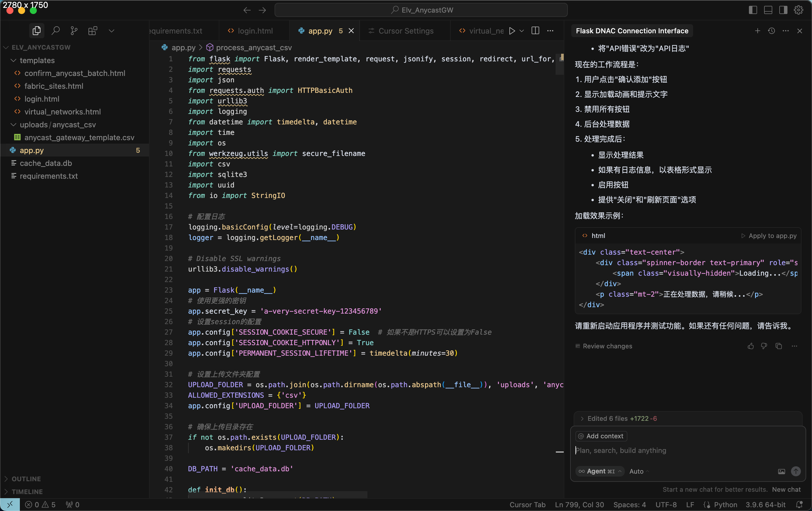The height and width of the screenshot is (511, 812).
Task: Toggle the primary left sidebar layout icon
Action: [x=753, y=10]
